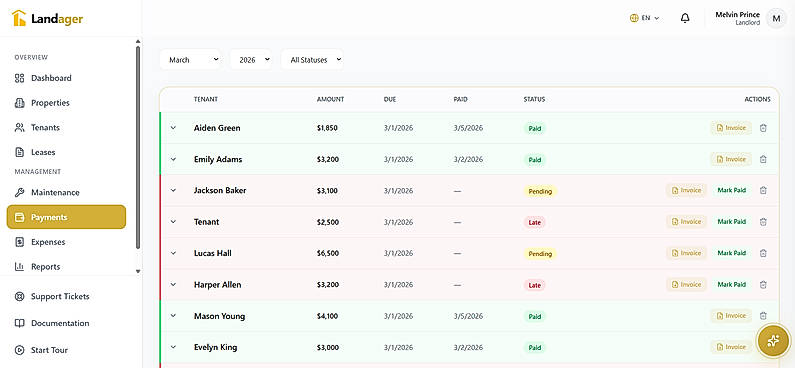
Task: Open the M user avatar
Action: coord(776,19)
